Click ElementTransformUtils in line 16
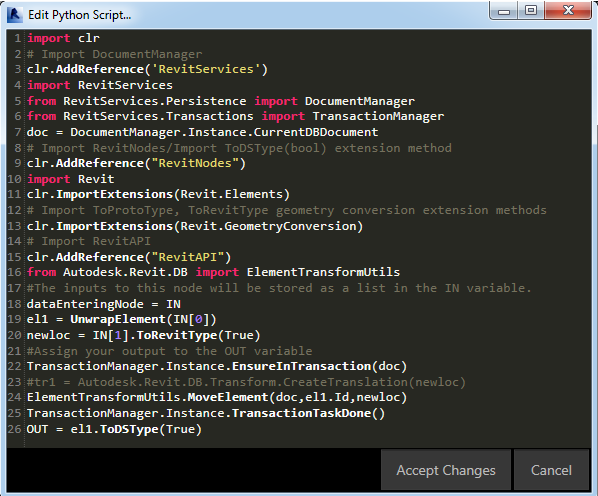598x496 pixels. [x=323, y=272]
